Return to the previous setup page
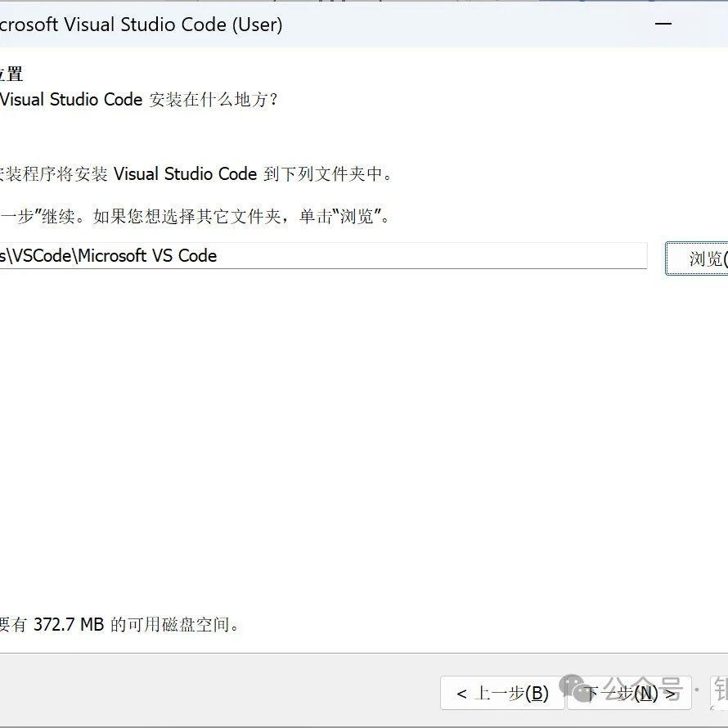This screenshot has height=728, width=728. coord(501,693)
